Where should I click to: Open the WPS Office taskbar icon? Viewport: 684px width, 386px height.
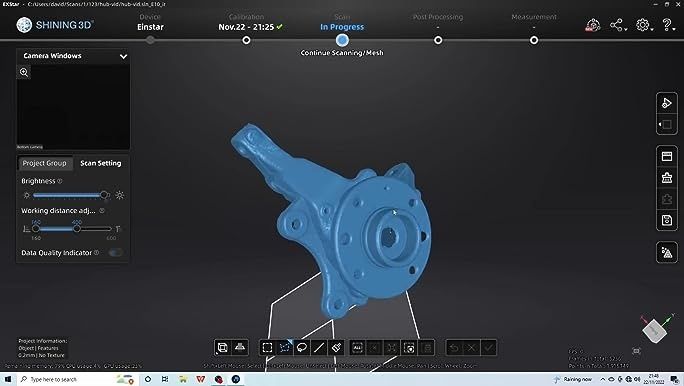[201, 379]
